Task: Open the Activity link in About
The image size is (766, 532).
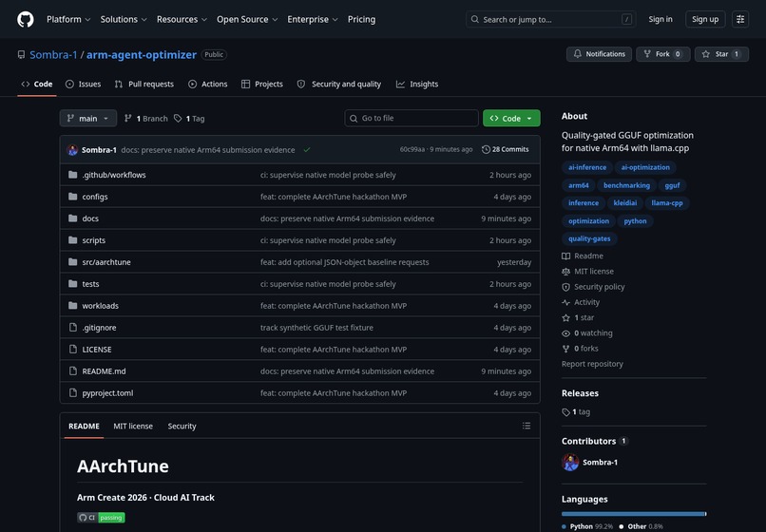Action: 581,302
